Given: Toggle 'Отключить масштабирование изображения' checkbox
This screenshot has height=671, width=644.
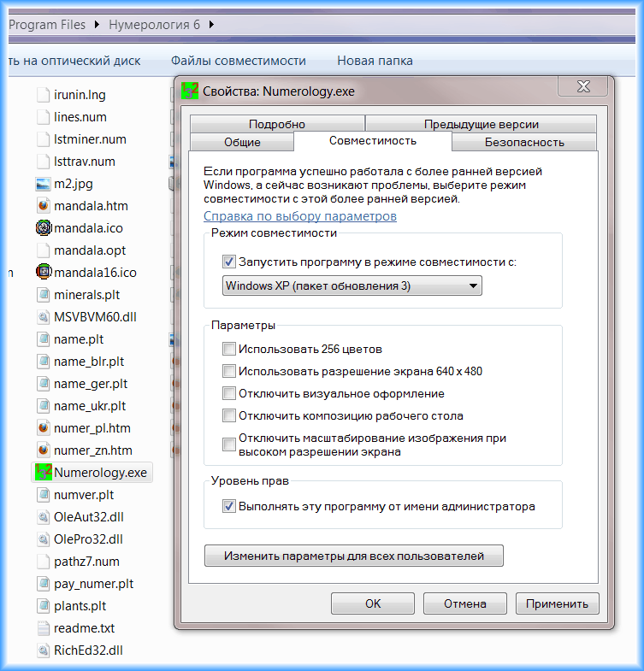Looking at the screenshot, I should [x=229, y=444].
